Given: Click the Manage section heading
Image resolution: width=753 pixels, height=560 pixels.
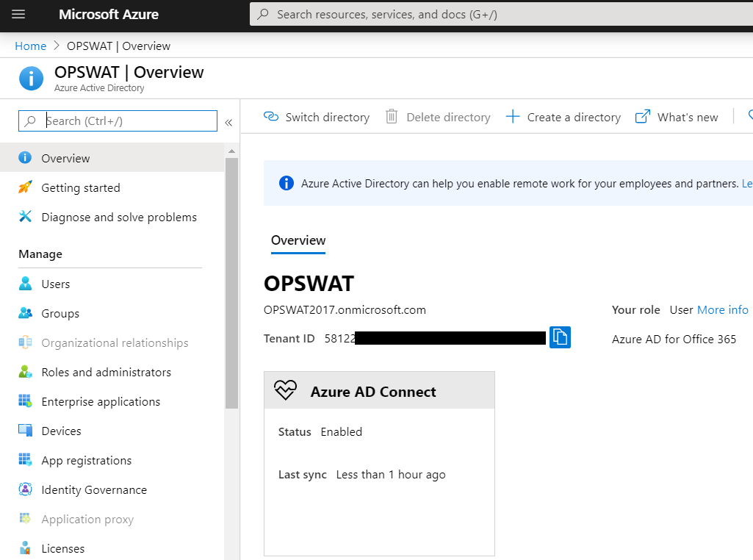Looking at the screenshot, I should pos(40,254).
